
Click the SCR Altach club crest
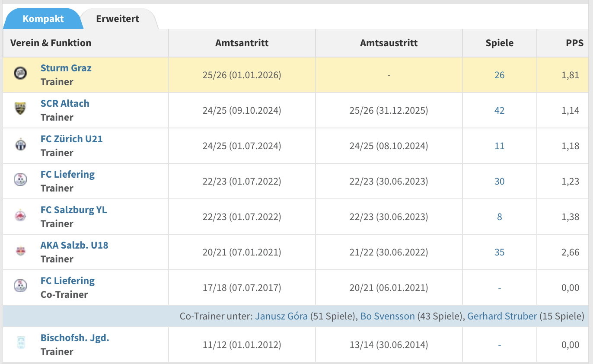[x=20, y=109]
